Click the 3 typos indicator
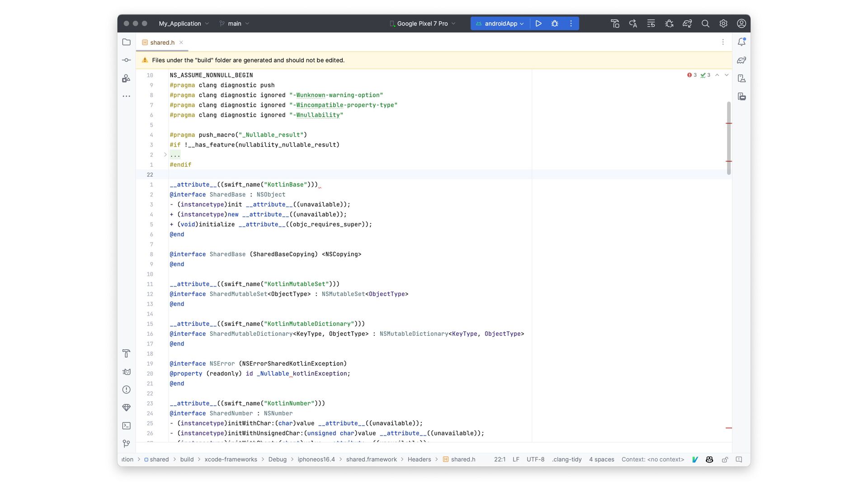This screenshot has height=488, width=868. click(x=706, y=75)
